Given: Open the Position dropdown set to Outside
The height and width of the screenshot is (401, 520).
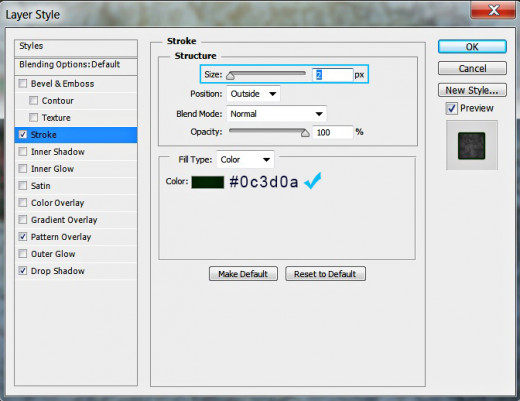Looking at the screenshot, I should (x=253, y=94).
